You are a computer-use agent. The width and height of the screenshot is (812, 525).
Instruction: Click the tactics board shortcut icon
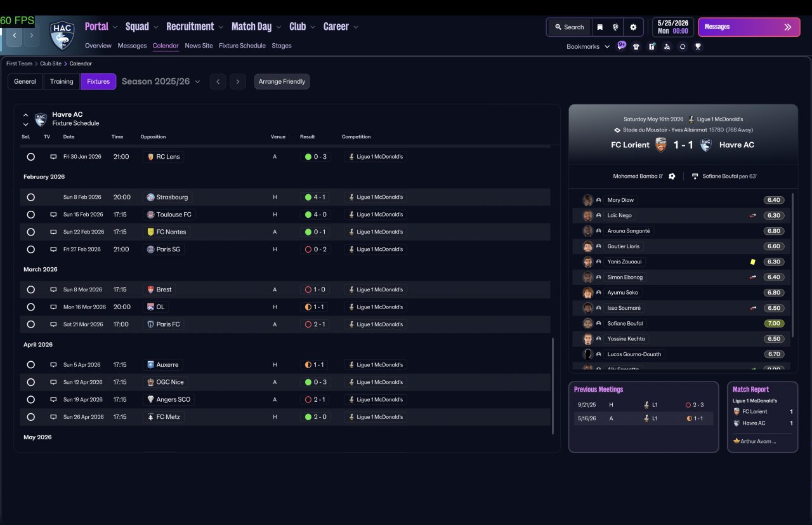pyautogui.click(x=652, y=46)
